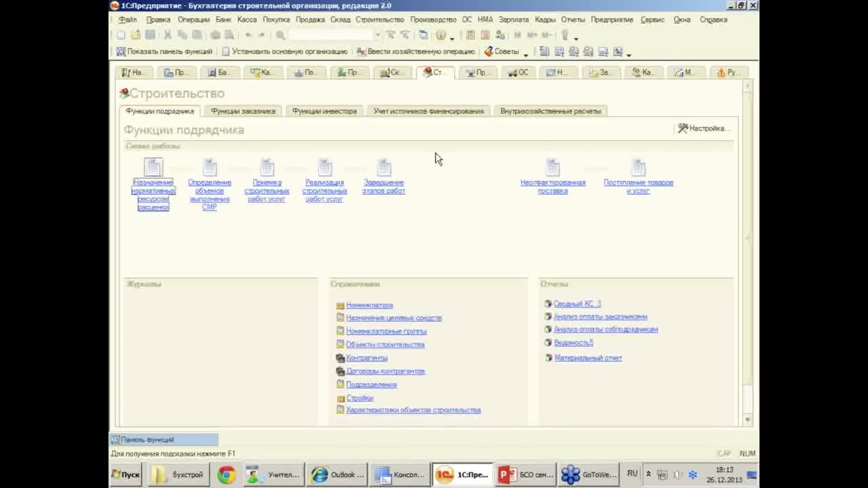868x488 pixels.
Task: Click the Назначение нормативных ресурсов расценки document icon
Action: pyautogui.click(x=153, y=167)
